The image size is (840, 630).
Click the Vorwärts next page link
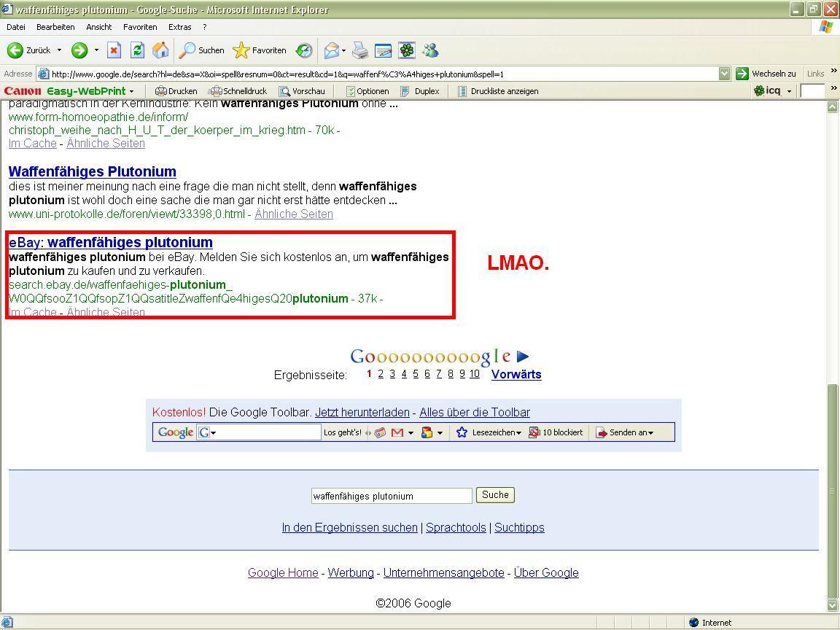tap(516, 375)
